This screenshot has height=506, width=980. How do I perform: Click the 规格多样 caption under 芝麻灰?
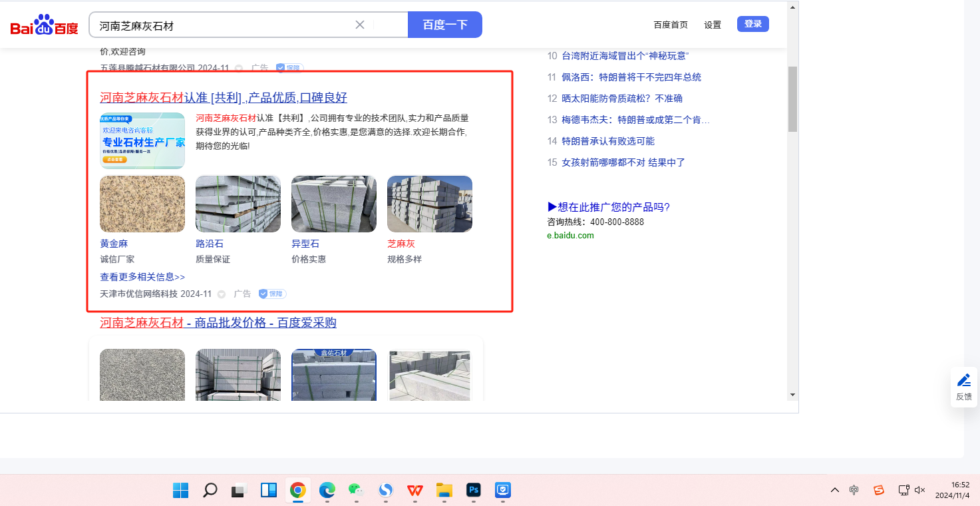click(405, 260)
